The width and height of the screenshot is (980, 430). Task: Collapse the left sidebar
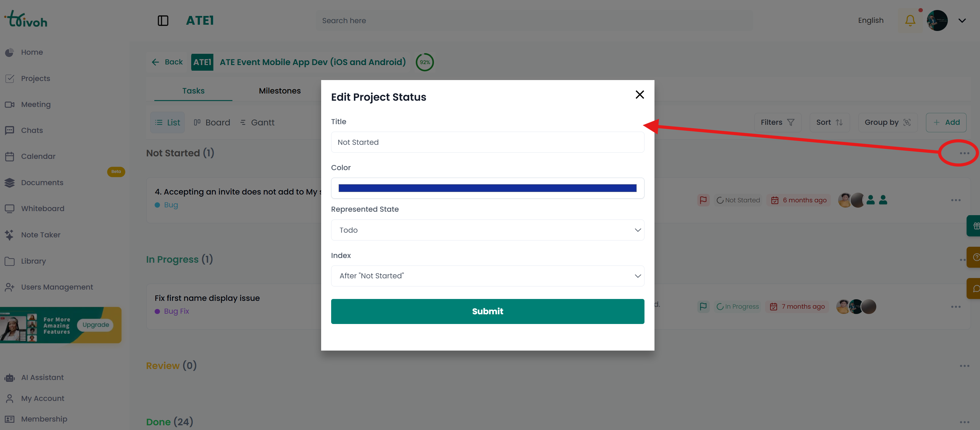[x=163, y=21]
